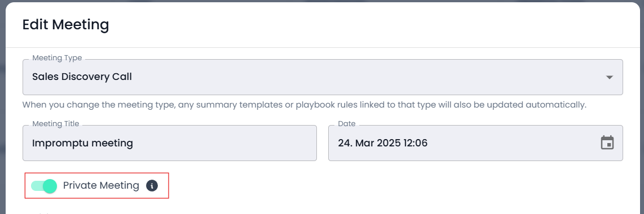Click the month "Mar" in the Date field
Viewport: 644px width, 214px height.
tap(362, 143)
